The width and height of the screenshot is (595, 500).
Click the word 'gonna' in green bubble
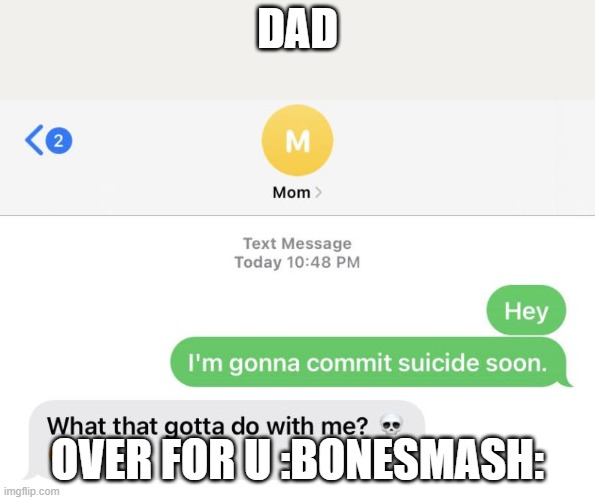[x=264, y=364]
